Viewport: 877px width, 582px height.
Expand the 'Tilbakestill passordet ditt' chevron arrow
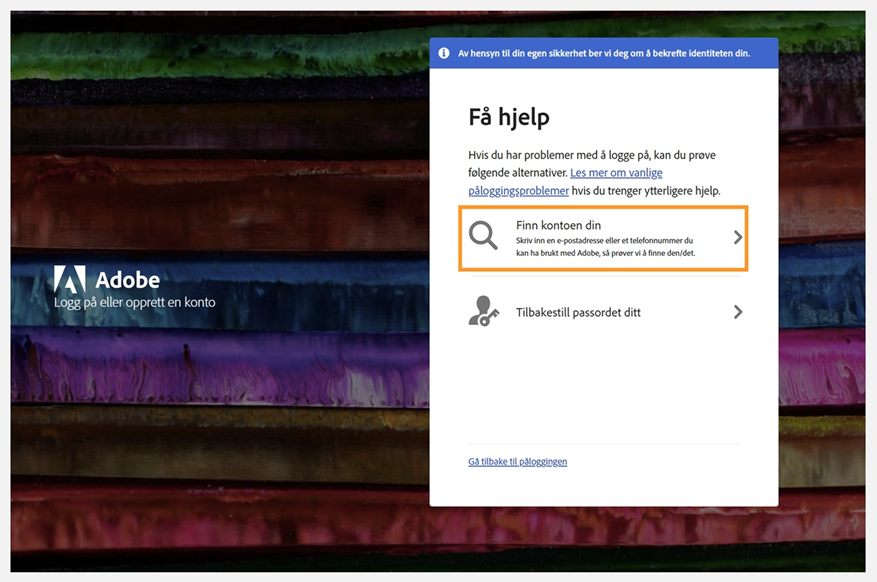pos(738,312)
